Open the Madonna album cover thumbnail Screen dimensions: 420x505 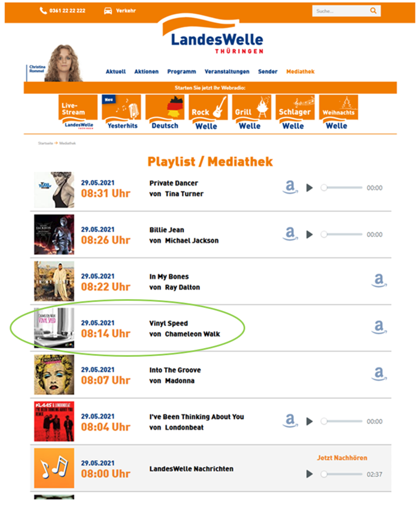[x=54, y=375]
